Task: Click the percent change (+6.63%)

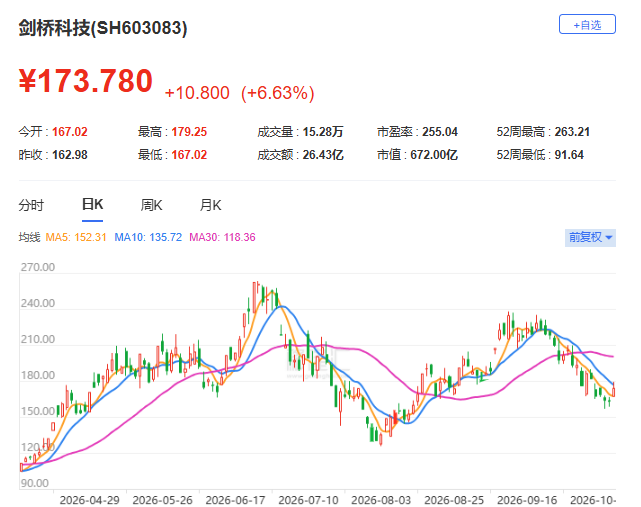Action: (278, 93)
